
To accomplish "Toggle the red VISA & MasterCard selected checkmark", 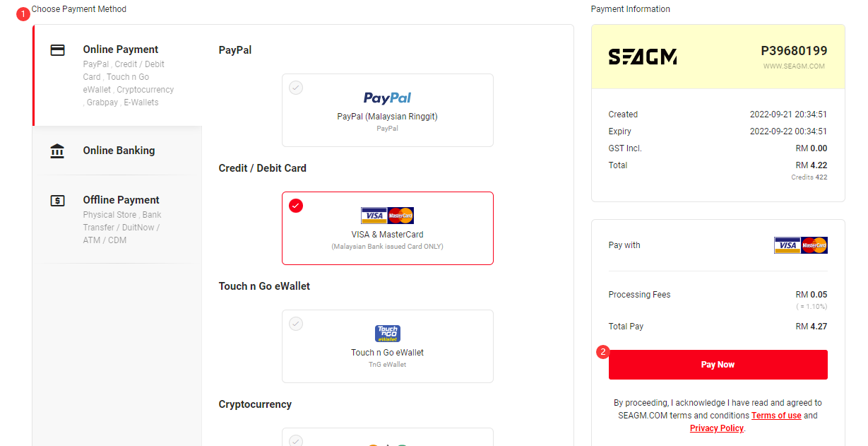I will [296, 206].
